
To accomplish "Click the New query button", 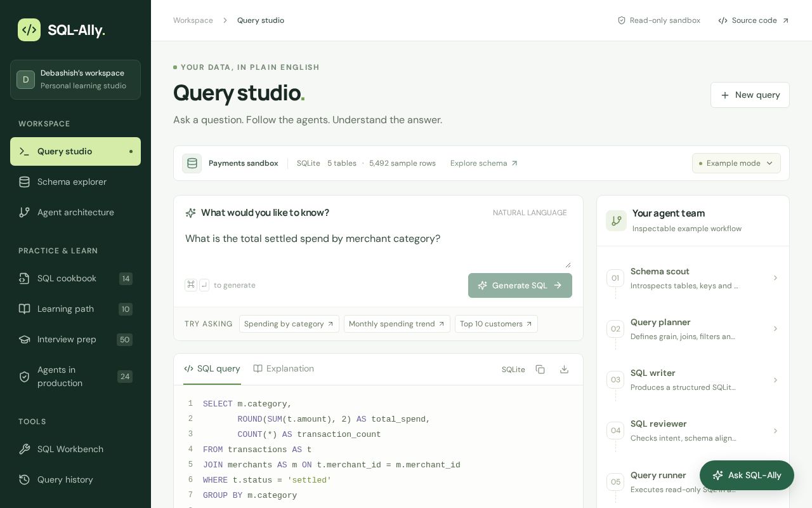I will coord(750,95).
